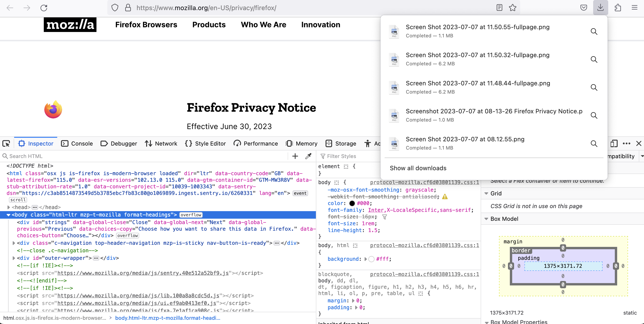Open the Storage tab
Image resolution: width=644 pixels, height=324 pixels.
341,144
